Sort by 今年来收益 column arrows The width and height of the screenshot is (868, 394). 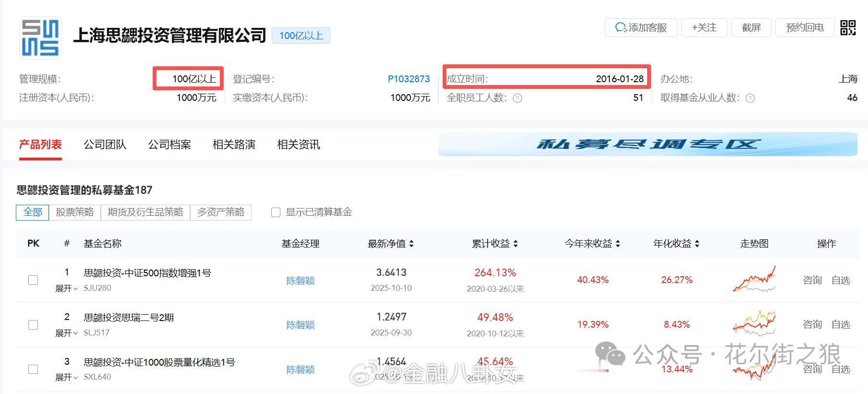click(x=618, y=244)
